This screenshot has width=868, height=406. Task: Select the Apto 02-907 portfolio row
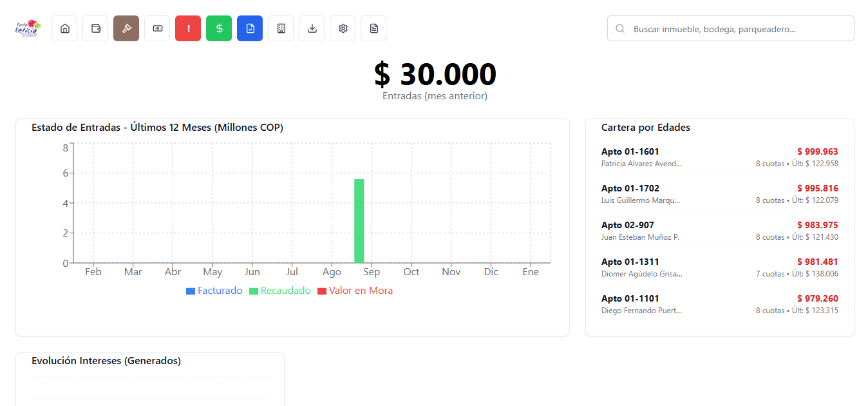[x=719, y=231]
